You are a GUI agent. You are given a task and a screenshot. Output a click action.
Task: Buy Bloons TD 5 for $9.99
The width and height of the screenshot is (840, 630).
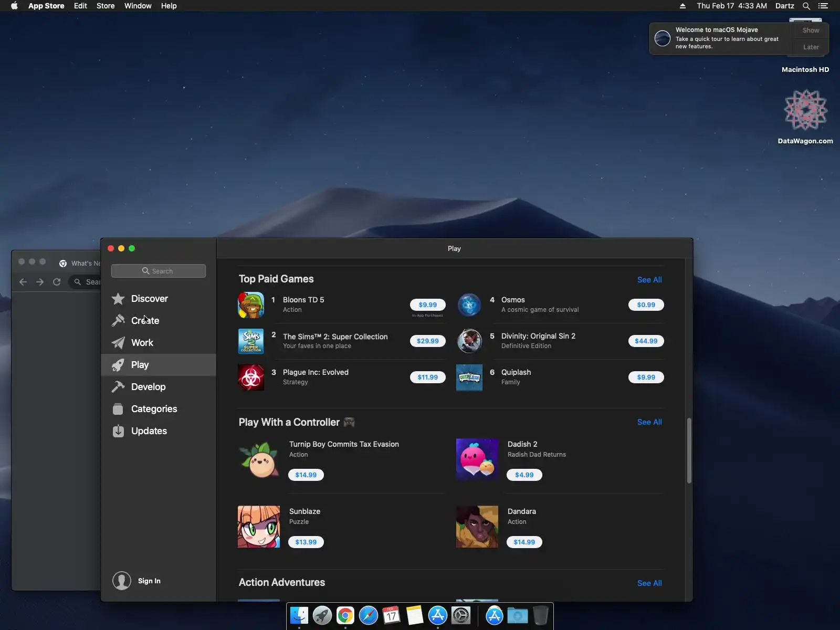pyautogui.click(x=428, y=305)
